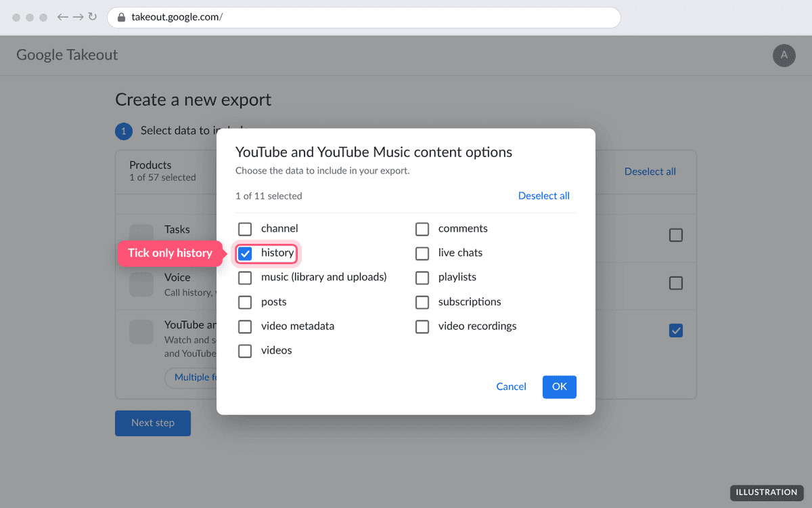Open the account avatar 'A'

tap(784, 55)
